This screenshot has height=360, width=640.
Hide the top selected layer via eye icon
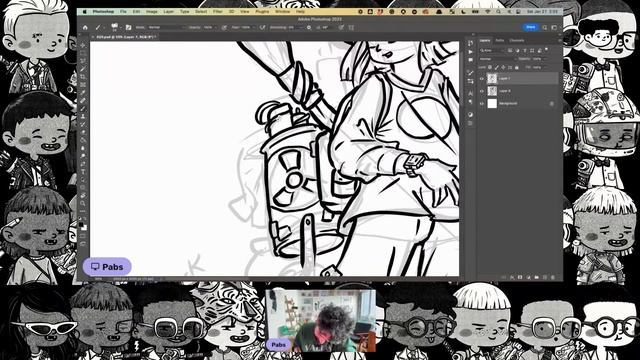pyautogui.click(x=482, y=78)
